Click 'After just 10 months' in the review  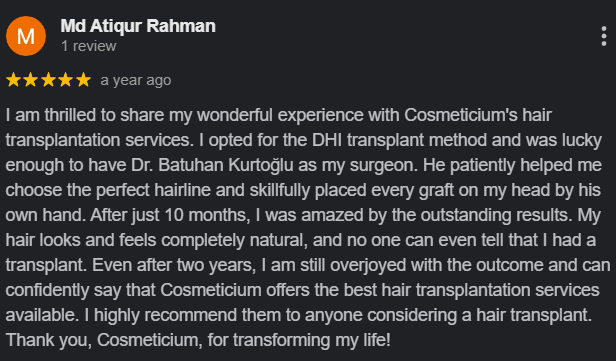click(x=169, y=215)
